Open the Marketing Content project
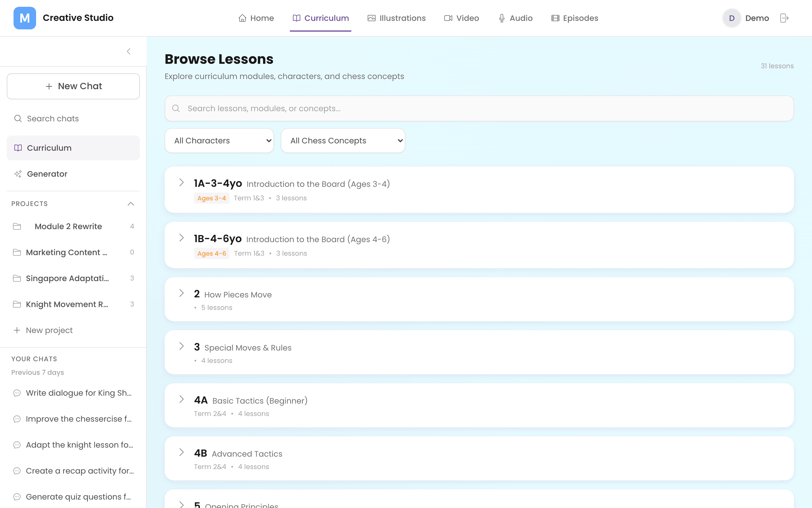The width and height of the screenshot is (812, 508). coord(73,252)
